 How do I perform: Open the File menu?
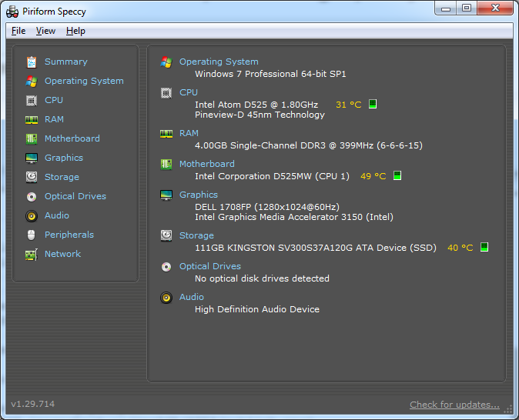18,31
